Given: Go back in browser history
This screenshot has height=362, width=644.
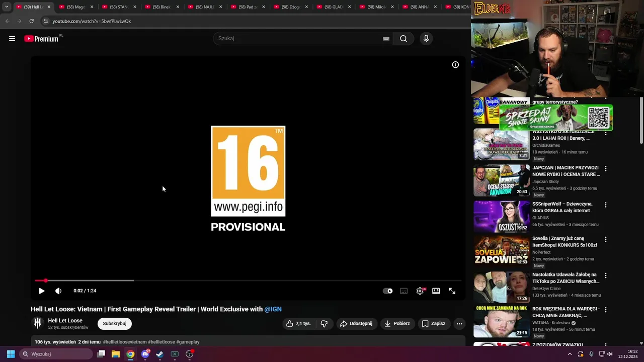Looking at the screenshot, I should click(x=7, y=21).
